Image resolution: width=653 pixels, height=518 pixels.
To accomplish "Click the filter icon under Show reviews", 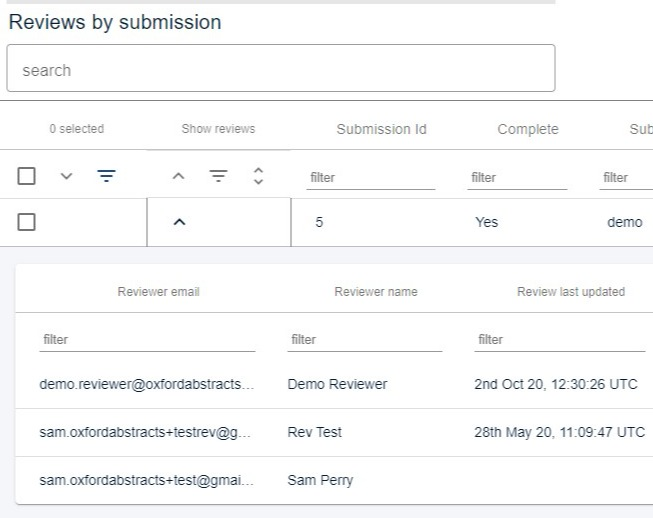I will [218, 177].
